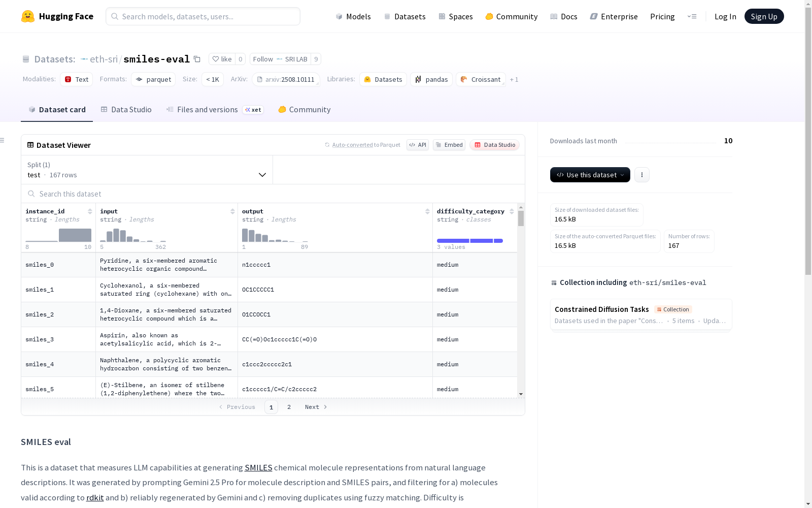Go to the Next page of rows
This screenshot has width=812, height=508.
pos(316,407)
